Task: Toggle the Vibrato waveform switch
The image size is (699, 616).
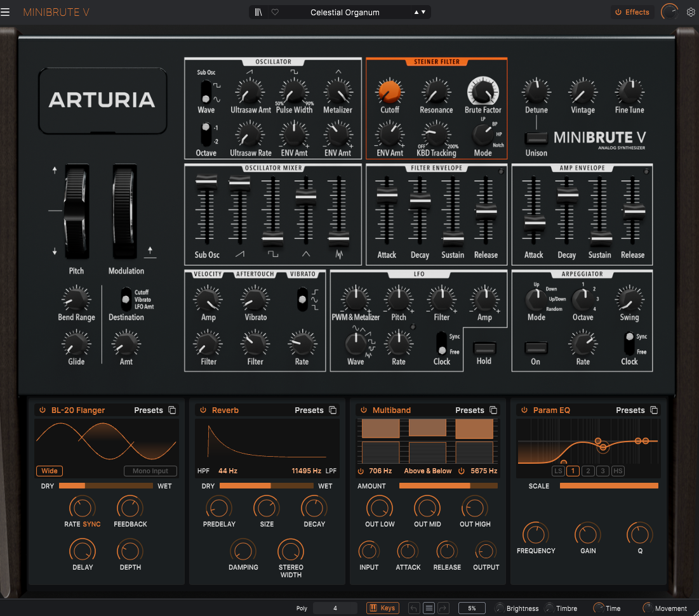Action: click(303, 299)
